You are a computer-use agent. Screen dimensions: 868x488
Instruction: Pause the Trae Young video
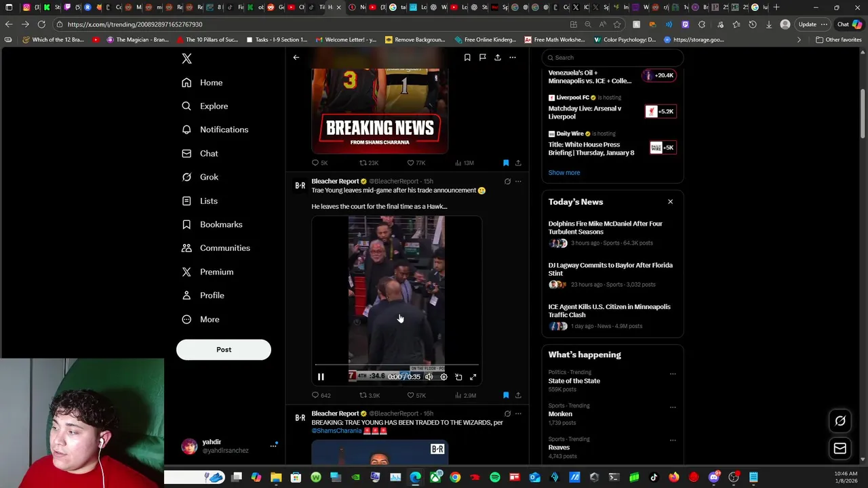pyautogui.click(x=321, y=377)
